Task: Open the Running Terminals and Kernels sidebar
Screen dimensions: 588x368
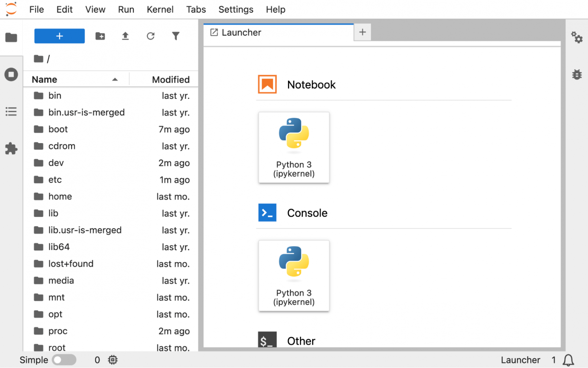Action: pyautogui.click(x=11, y=74)
